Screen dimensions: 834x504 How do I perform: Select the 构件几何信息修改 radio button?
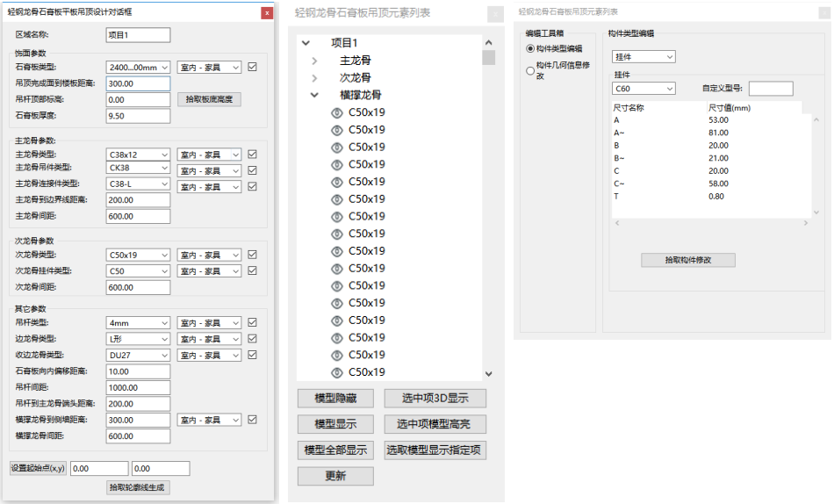click(529, 70)
